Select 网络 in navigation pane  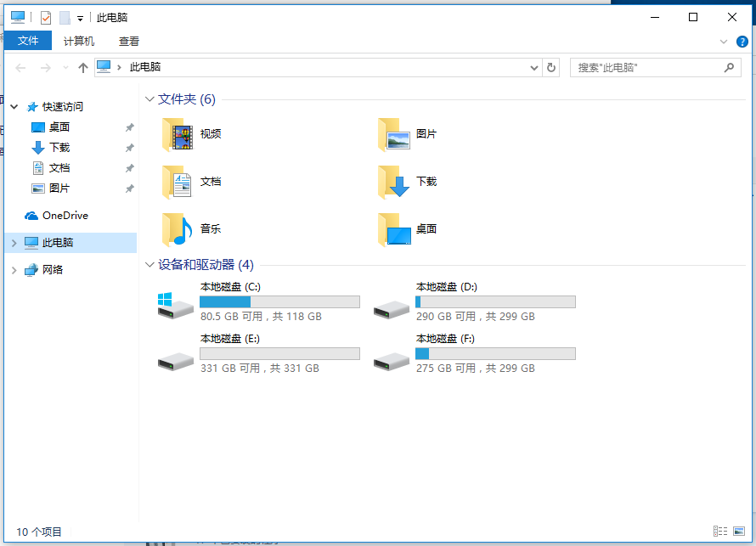point(44,270)
